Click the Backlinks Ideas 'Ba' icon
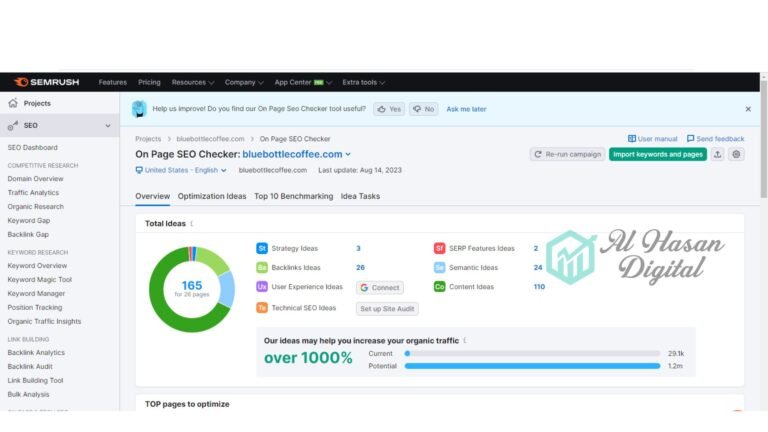 (262, 267)
